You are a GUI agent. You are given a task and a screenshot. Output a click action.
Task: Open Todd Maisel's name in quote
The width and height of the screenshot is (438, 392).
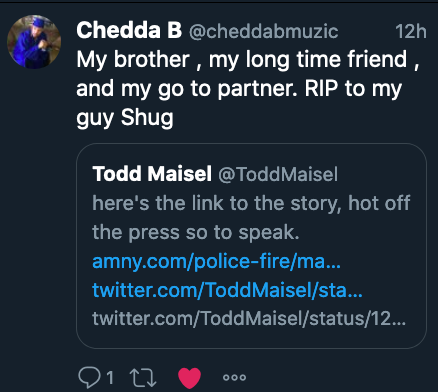[152, 174]
